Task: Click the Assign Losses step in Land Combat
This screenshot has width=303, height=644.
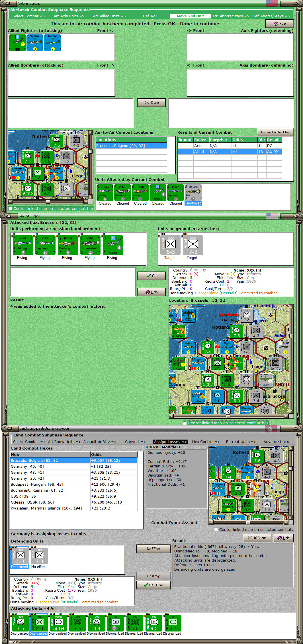Action: coord(170,442)
